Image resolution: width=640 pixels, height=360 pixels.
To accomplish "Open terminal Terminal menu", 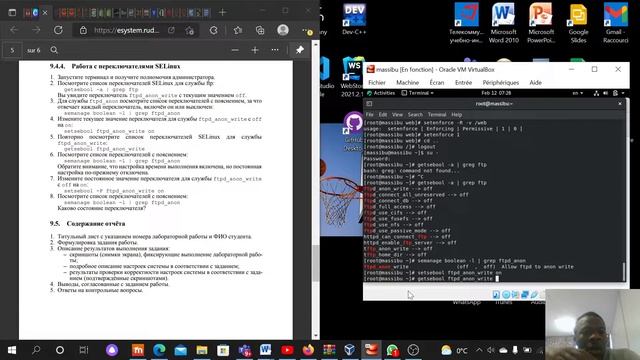I will (437, 115).
